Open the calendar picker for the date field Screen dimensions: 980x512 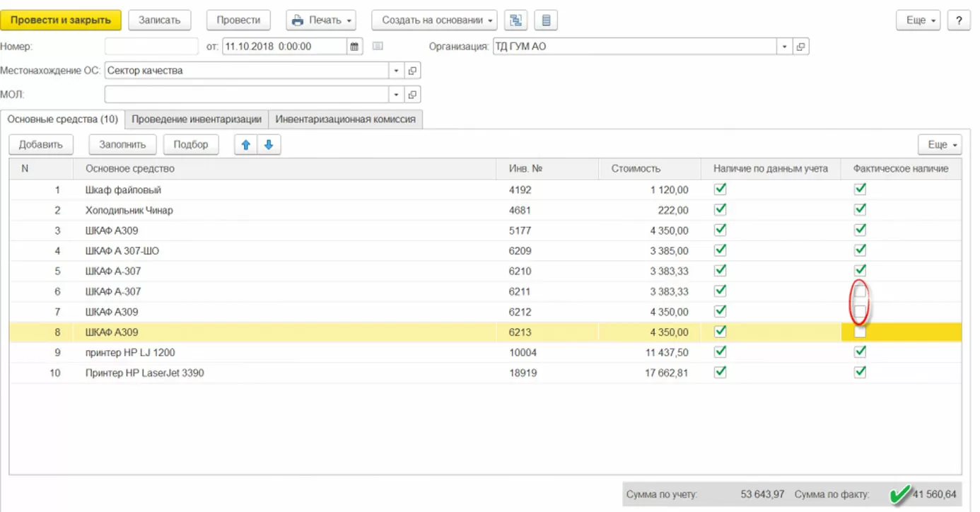pyautogui.click(x=354, y=47)
